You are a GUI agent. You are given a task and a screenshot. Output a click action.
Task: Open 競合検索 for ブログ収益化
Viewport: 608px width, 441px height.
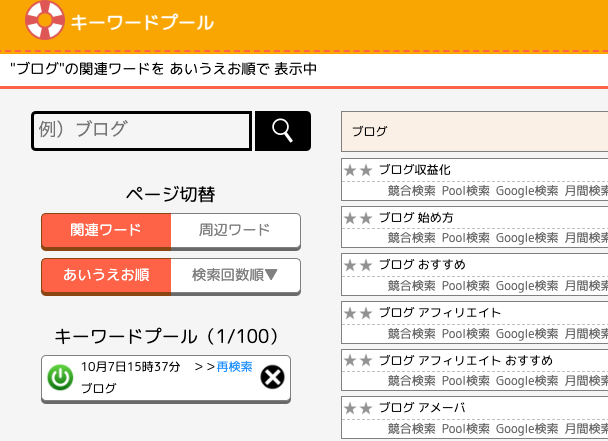click(411, 191)
